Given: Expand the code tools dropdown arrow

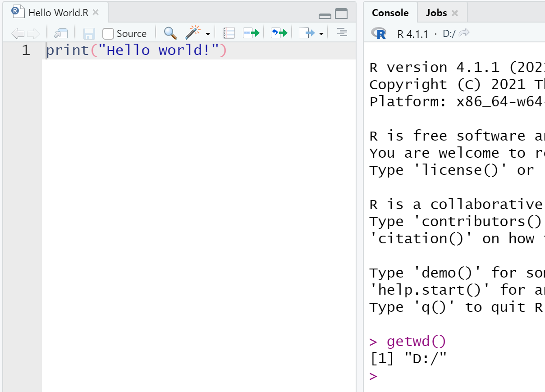Looking at the screenshot, I should point(208,34).
